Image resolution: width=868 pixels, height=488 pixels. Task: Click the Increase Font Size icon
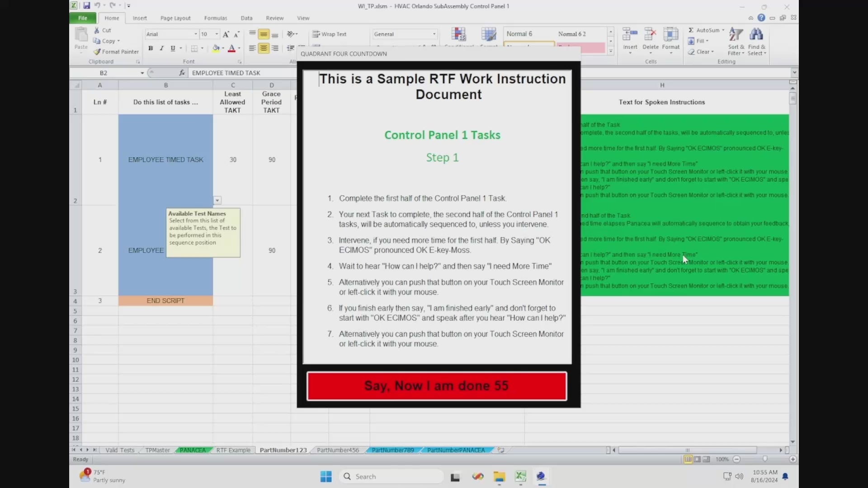pyautogui.click(x=226, y=34)
